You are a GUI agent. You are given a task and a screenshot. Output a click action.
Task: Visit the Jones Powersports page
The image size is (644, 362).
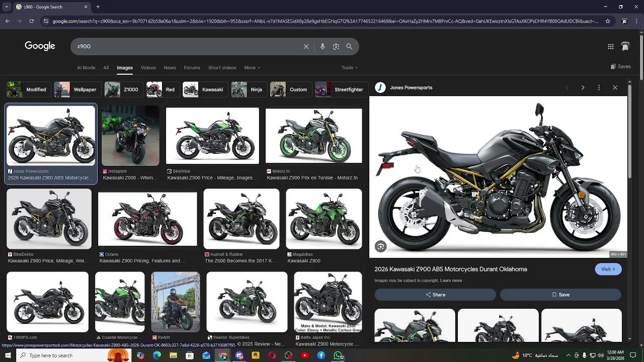[608, 269]
